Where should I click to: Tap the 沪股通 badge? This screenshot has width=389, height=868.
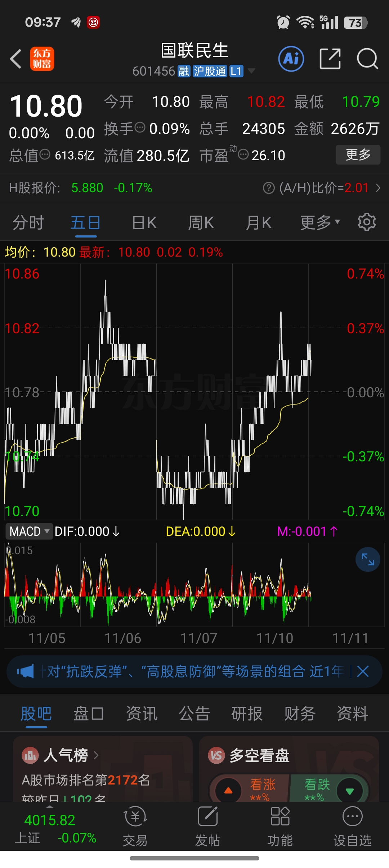coord(210,71)
